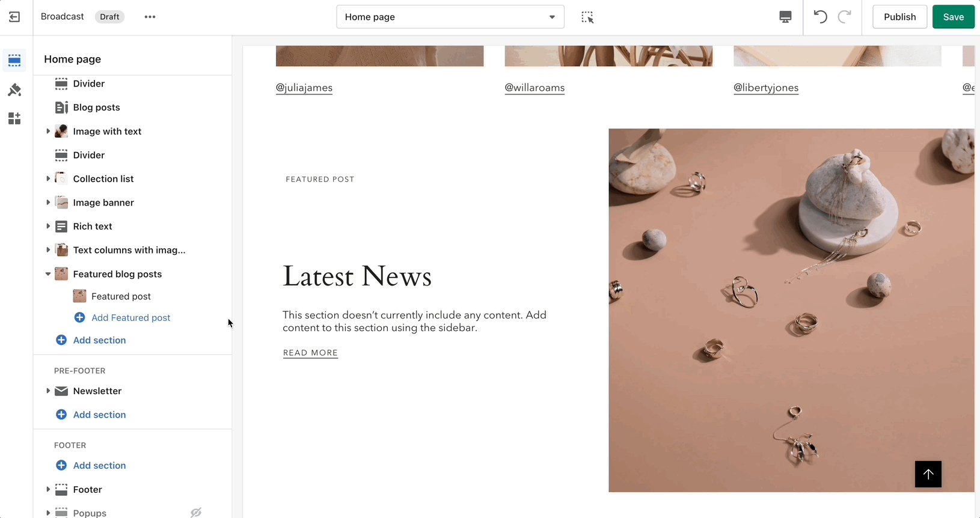
Task: Expand the Newsletter section
Action: click(48, 391)
